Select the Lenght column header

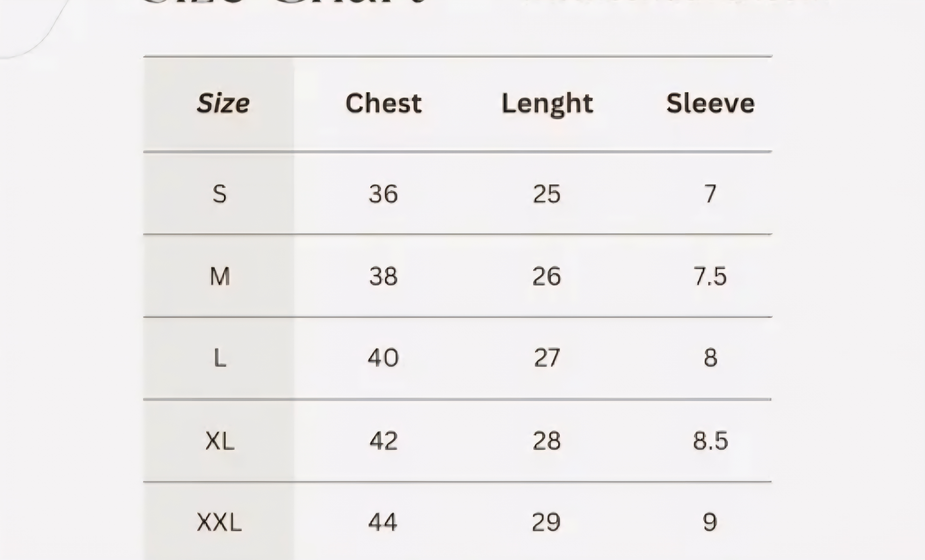[547, 104]
